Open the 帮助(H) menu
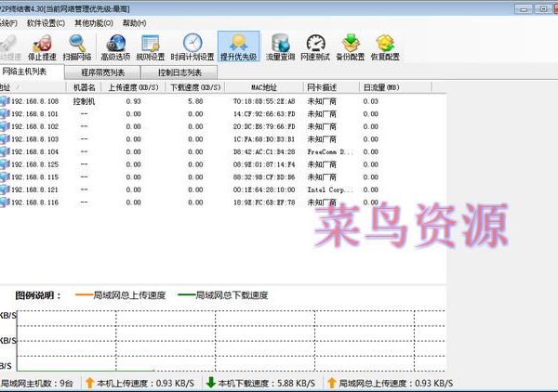This screenshot has height=392, width=558. [134, 22]
